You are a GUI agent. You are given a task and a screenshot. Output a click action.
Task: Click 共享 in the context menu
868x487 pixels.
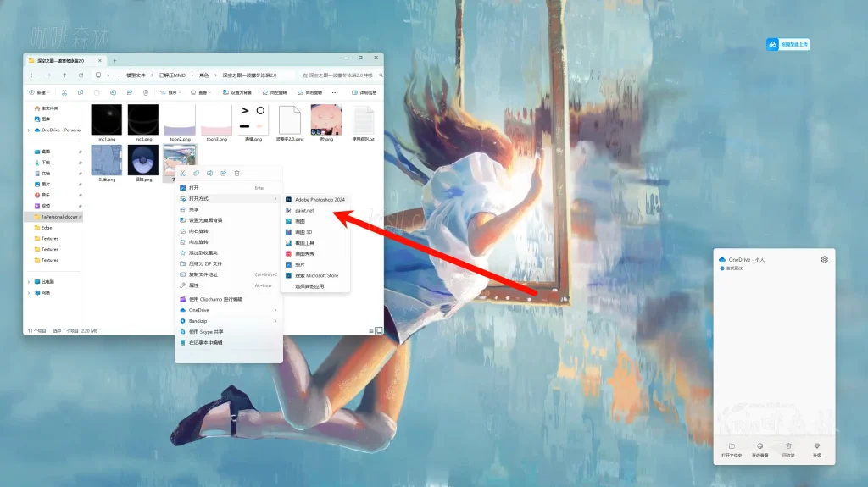228,209
